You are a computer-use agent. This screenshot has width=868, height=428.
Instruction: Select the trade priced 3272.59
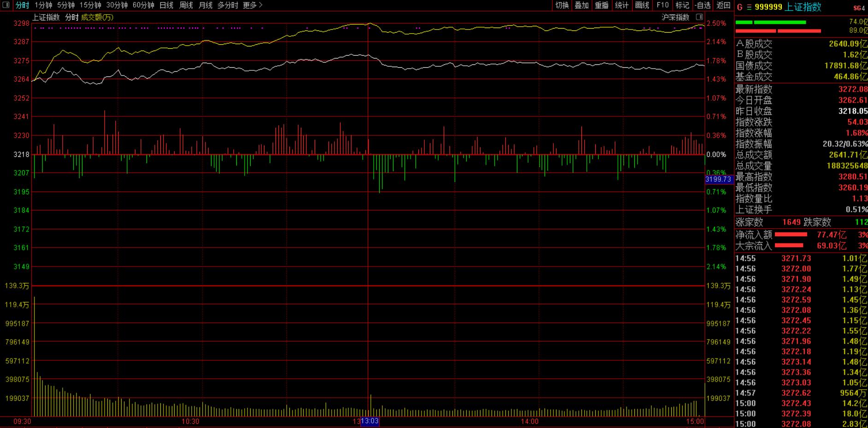[x=801, y=300]
